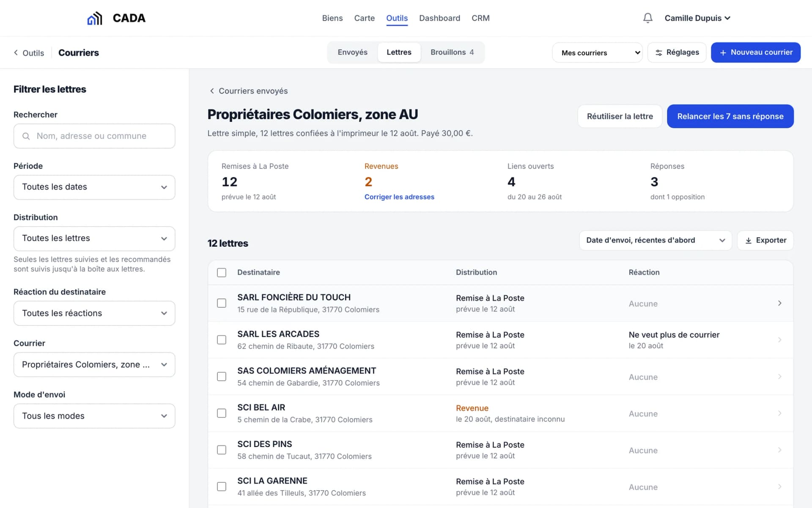Open Carte in the top navigation
This screenshot has height=508, width=812.
(x=364, y=18)
